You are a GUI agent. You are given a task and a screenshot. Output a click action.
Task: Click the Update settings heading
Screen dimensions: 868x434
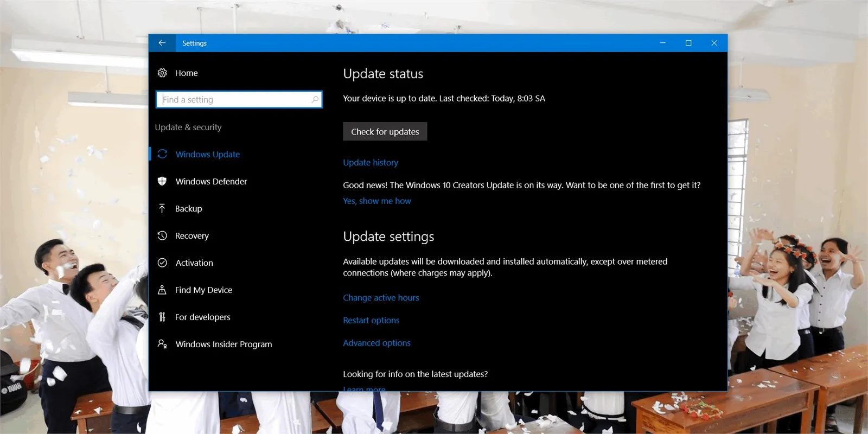[388, 237]
